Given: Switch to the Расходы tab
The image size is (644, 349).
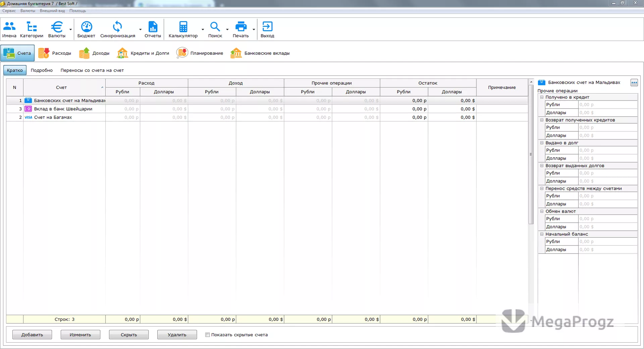Looking at the screenshot, I should coord(55,53).
